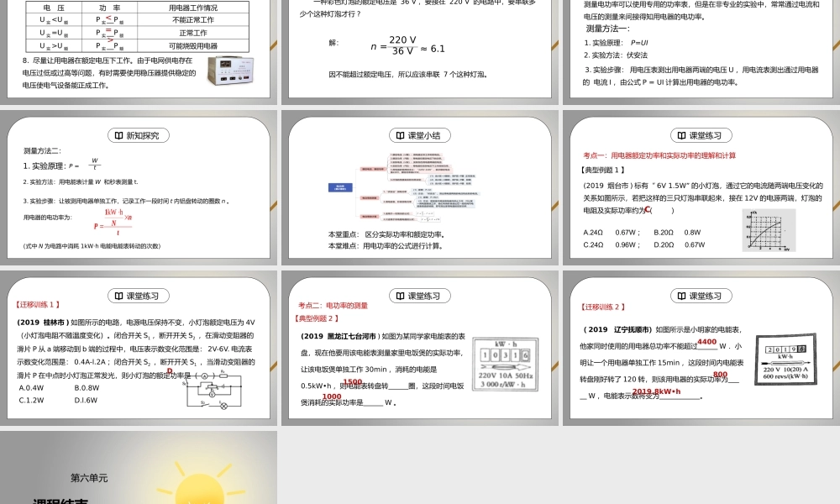Click the 不能正常工作 table cell
The width and height of the screenshot is (840, 504).
(x=193, y=20)
